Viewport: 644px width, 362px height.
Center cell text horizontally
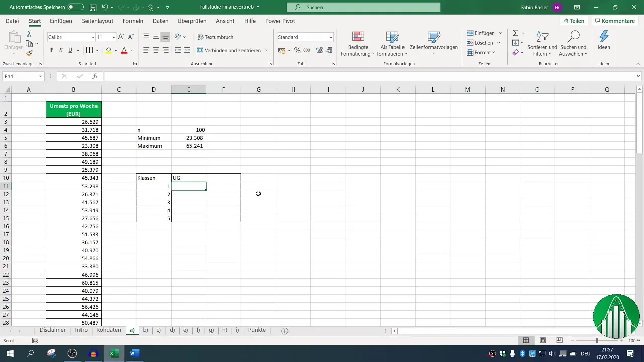pos(156,50)
